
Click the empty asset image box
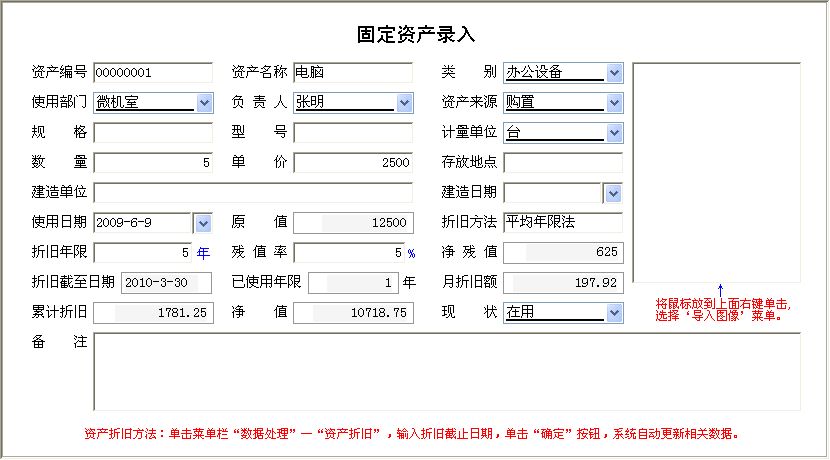click(716, 173)
